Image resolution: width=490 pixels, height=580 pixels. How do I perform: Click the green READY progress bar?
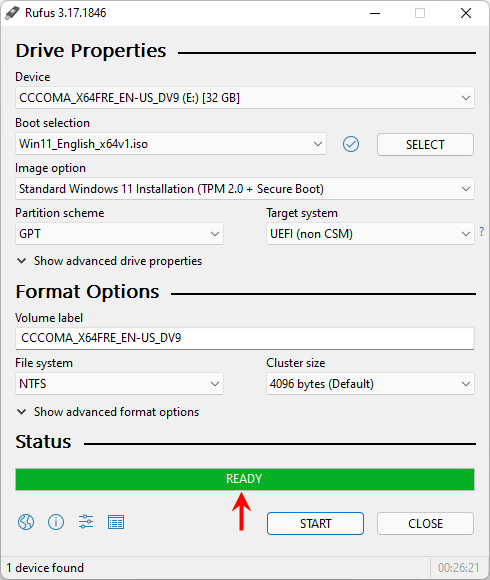[245, 479]
